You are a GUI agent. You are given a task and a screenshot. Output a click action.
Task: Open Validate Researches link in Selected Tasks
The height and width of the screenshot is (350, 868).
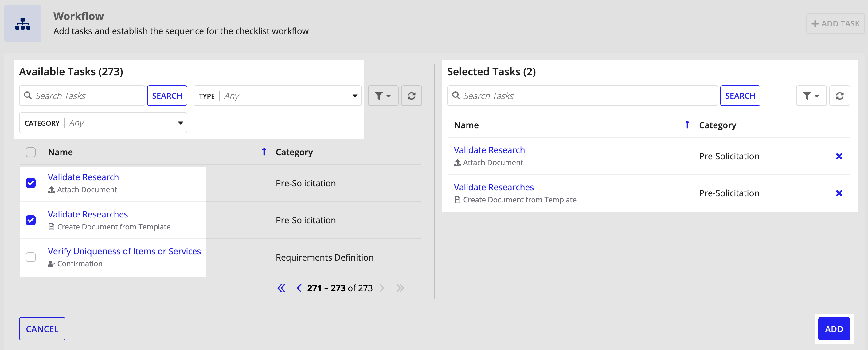coord(494,187)
